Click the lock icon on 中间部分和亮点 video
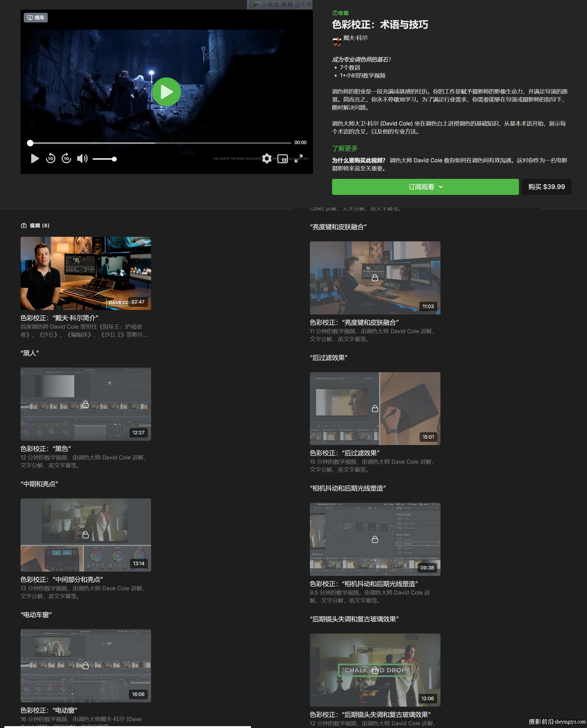Screen dimensions: 587x728 [85, 535]
